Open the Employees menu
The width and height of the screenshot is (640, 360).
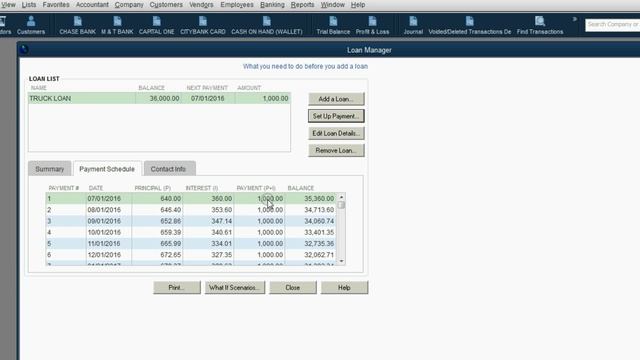(x=237, y=5)
